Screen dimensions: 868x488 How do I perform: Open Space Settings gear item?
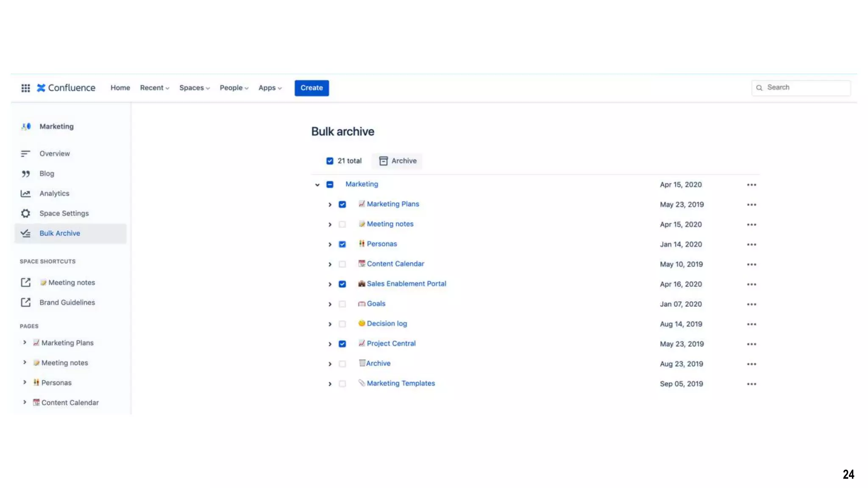[x=64, y=213]
